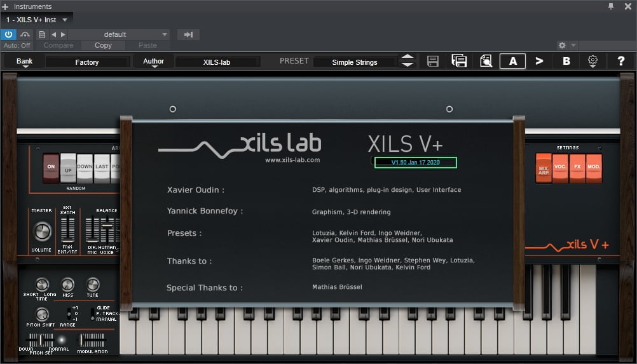Open the default preset combo box

pos(119,34)
